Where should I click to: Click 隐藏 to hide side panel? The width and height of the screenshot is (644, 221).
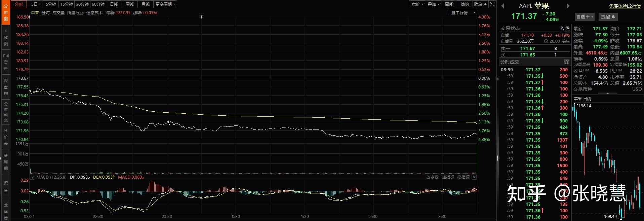click(480, 4)
